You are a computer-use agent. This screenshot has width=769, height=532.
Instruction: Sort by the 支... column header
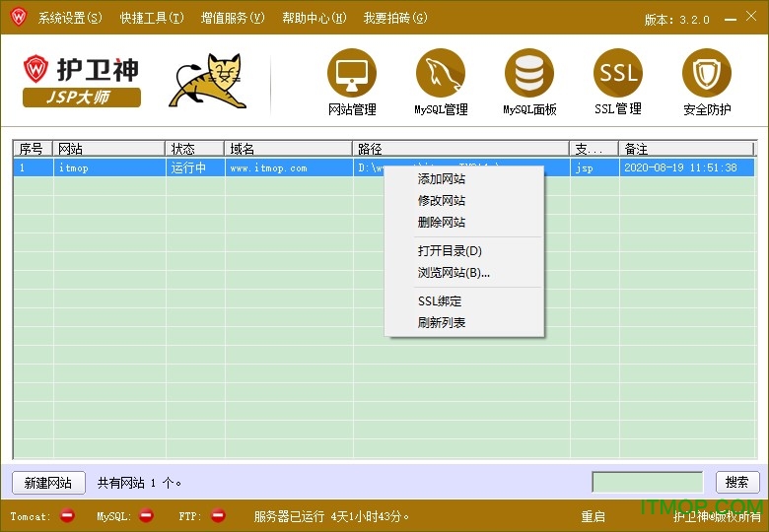594,149
